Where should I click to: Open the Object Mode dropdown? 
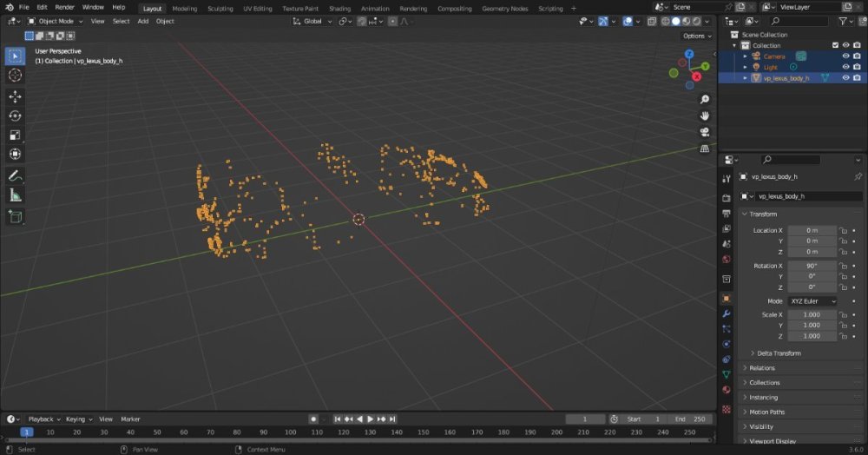click(x=56, y=21)
